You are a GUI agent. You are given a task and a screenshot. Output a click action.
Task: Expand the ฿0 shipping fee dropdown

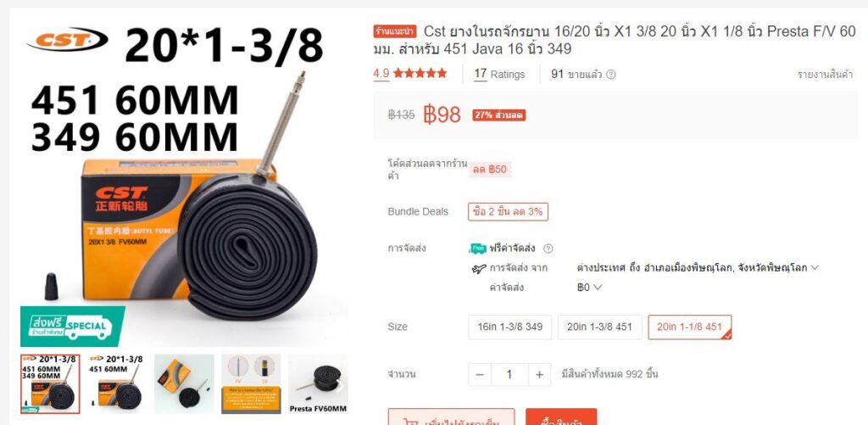[x=598, y=288]
